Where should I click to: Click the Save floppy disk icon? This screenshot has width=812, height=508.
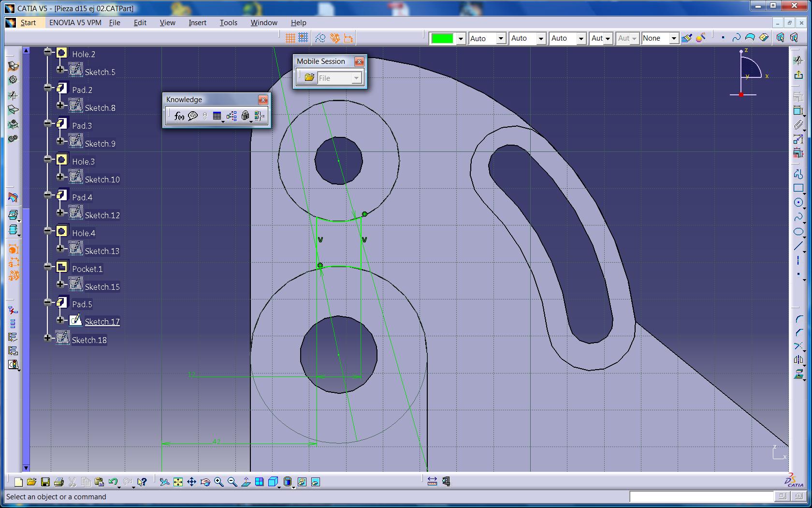(45, 482)
